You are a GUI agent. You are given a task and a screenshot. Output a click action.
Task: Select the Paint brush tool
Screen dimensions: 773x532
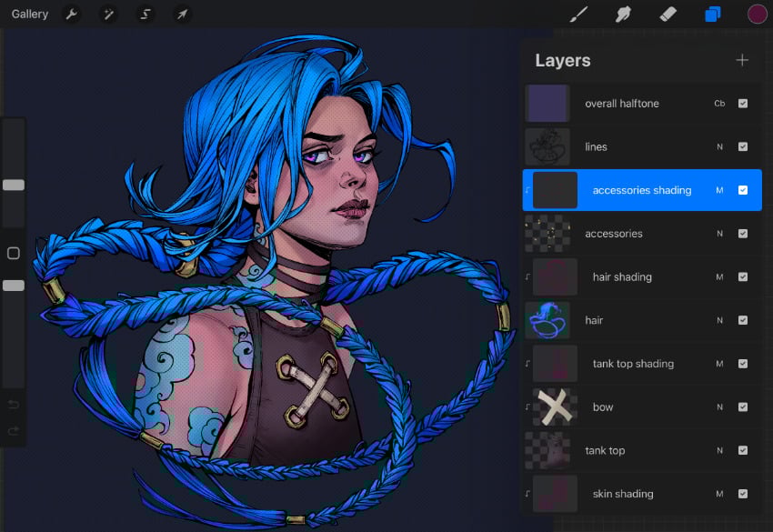click(578, 14)
